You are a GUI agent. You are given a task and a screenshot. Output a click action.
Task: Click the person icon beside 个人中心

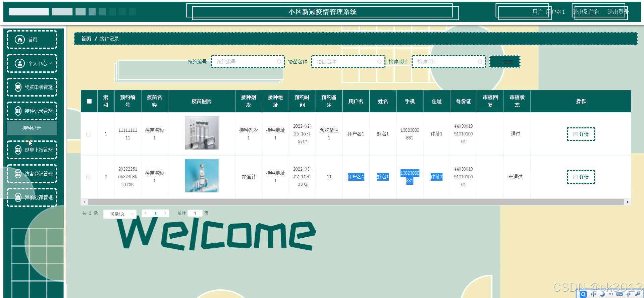click(20, 63)
